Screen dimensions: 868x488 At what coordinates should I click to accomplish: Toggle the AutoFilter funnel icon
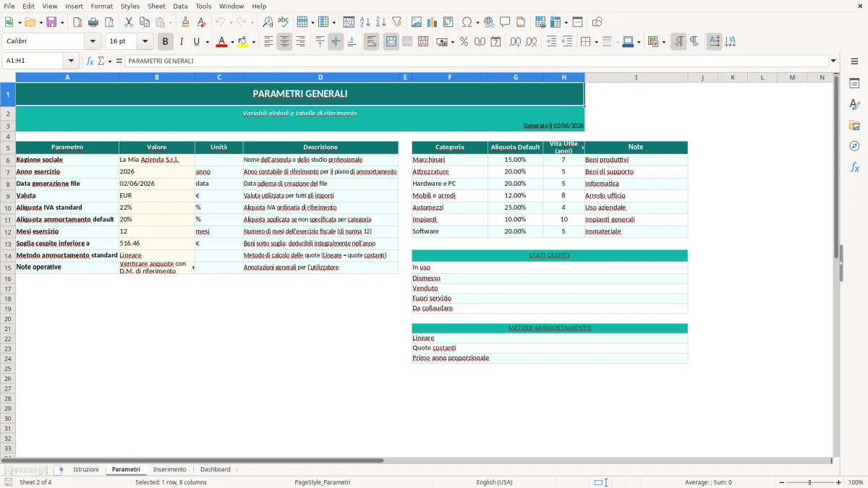coord(397,22)
